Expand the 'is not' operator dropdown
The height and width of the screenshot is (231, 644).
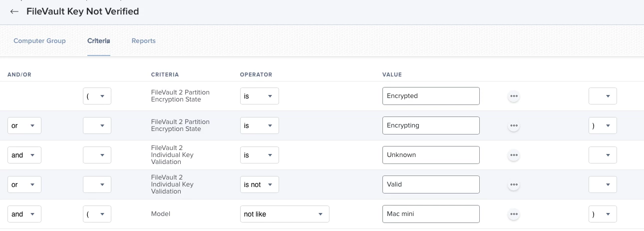click(x=259, y=184)
